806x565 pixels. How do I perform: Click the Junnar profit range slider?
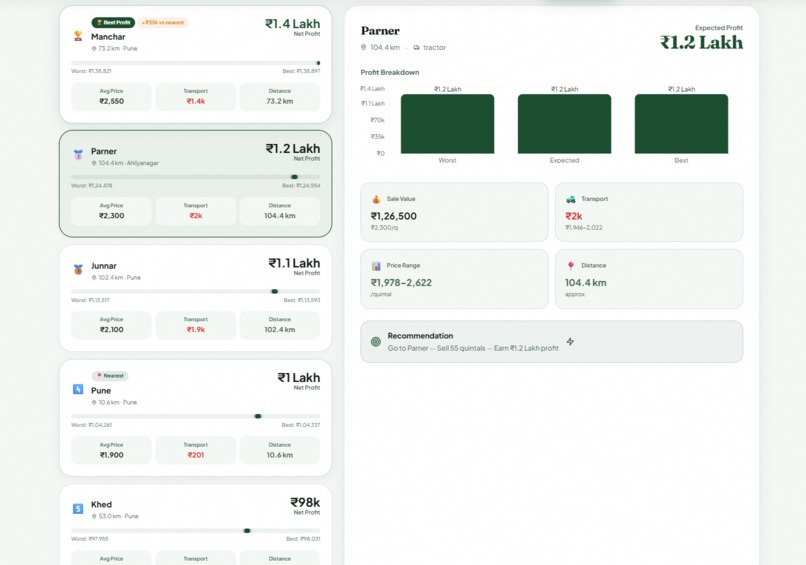point(195,291)
